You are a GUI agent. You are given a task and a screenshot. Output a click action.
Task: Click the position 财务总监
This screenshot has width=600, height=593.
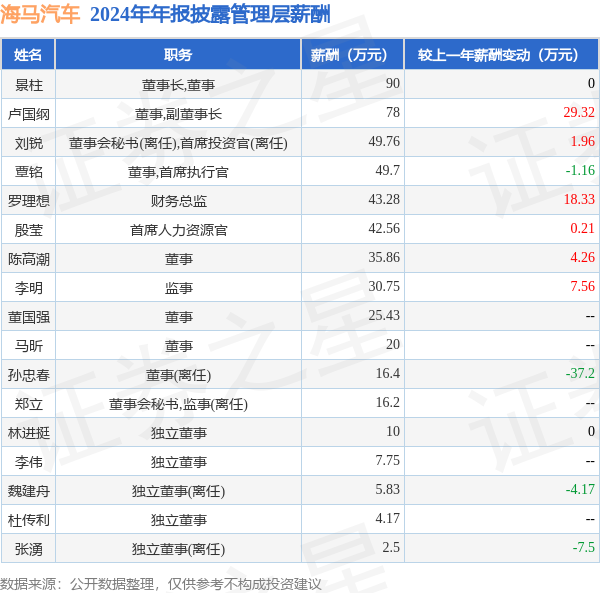pyautogui.click(x=178, y=201)
